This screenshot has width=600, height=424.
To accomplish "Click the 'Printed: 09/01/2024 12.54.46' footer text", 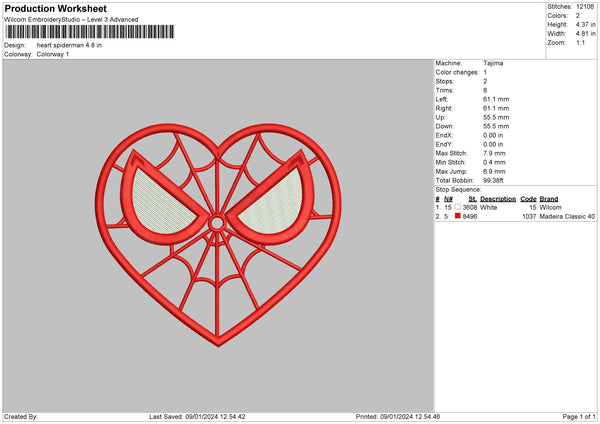I will click(x=398, y=417).
